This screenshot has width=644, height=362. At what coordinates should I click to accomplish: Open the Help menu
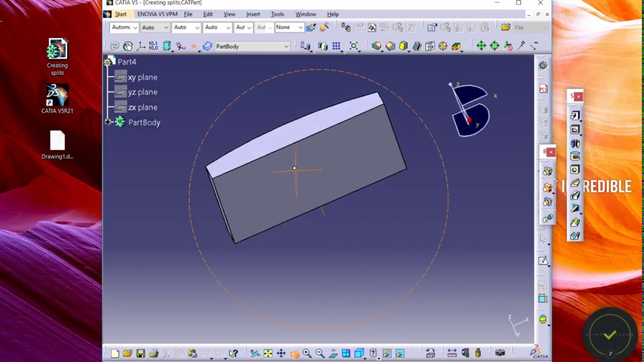[333, 14]
